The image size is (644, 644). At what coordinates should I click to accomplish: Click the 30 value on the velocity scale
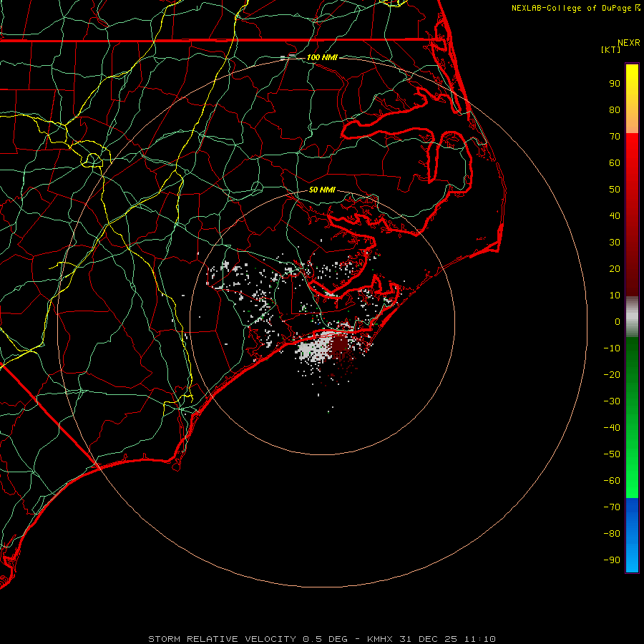click(615, 243)
